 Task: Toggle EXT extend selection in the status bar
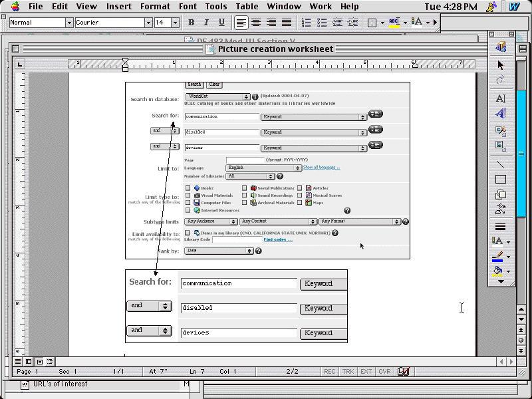366,372
